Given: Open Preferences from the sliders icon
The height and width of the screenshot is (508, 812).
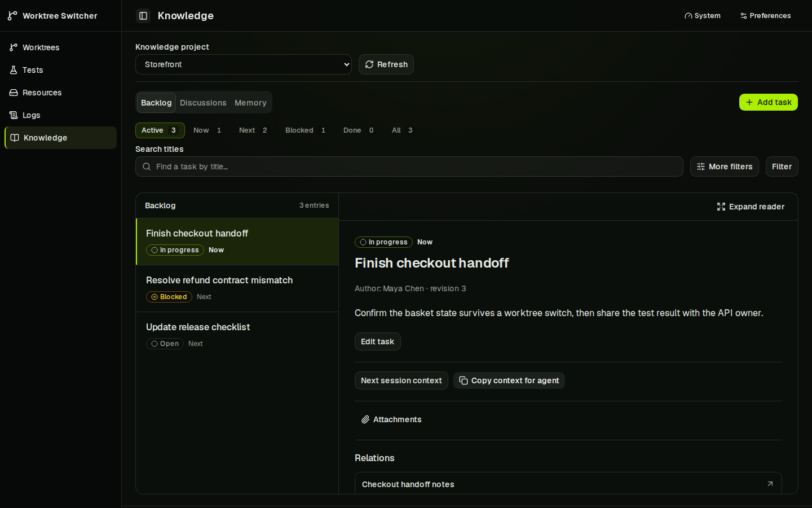Looking at the screenshot, I should [x=744, y=16].
